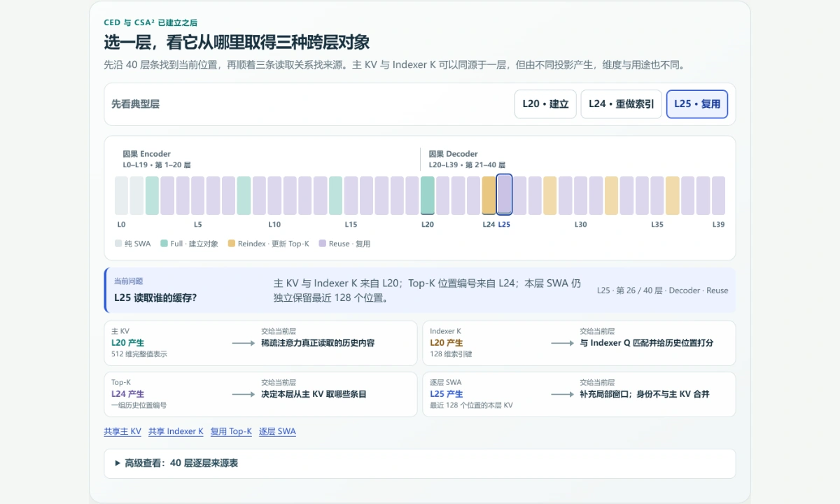The height and width of the screenshot is (504, 840).
Task: Open the Indexer K source card
Action: point(579,343)
